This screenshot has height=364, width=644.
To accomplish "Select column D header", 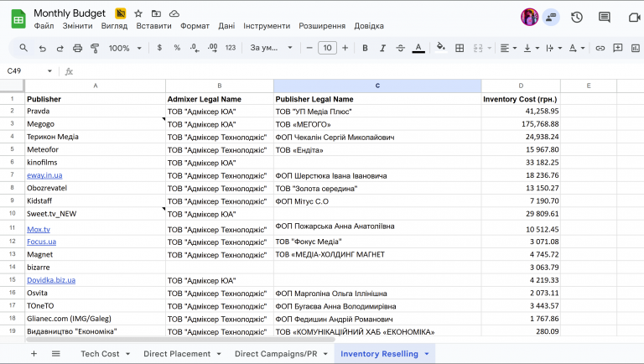I will pyautogui.click(x=521, y=86).
